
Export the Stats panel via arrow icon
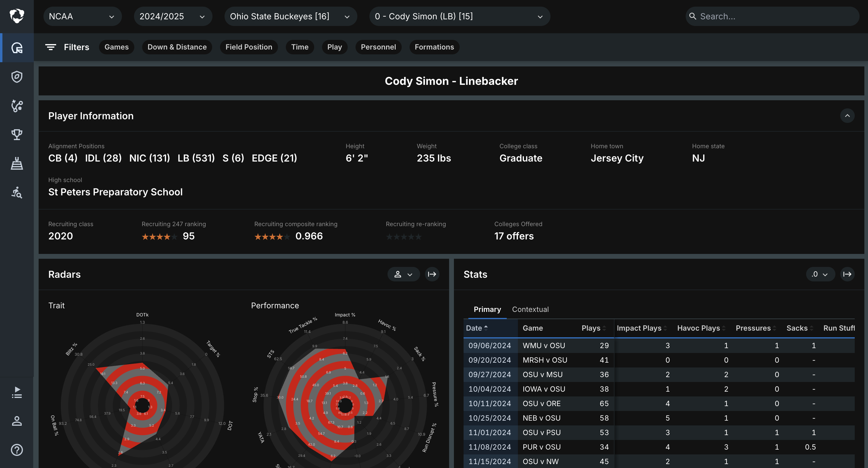tap(847, 274)
